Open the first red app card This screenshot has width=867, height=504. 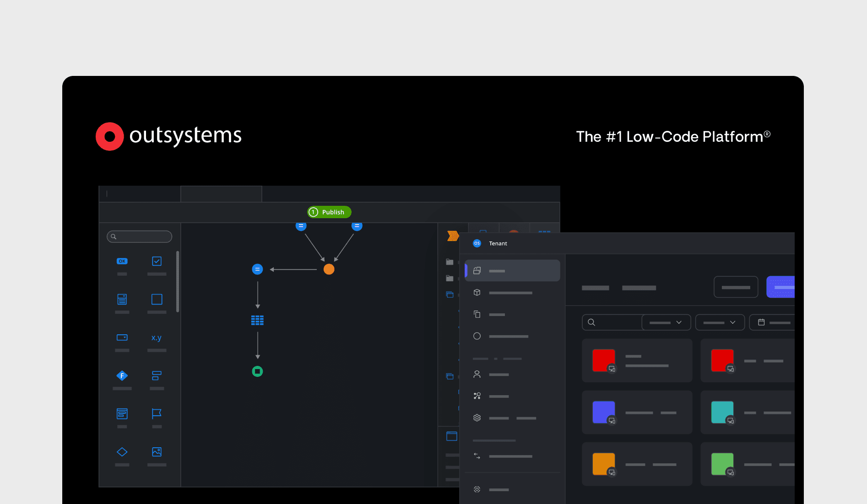[637, 361]
